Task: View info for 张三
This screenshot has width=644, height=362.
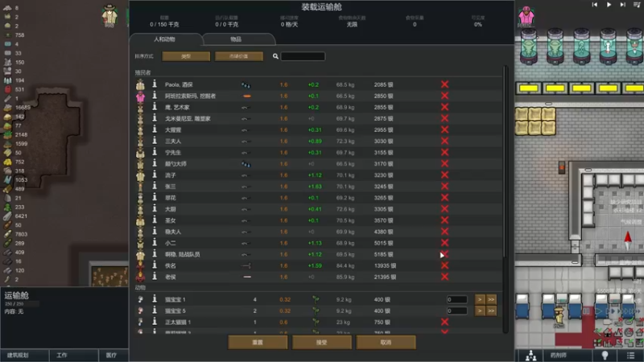Action: (x=155, y=186)
